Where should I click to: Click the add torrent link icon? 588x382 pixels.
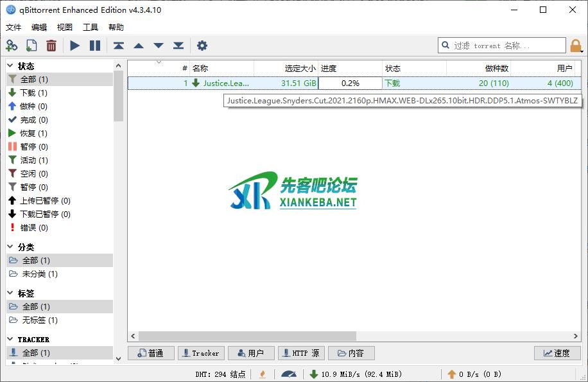point(12,46)
